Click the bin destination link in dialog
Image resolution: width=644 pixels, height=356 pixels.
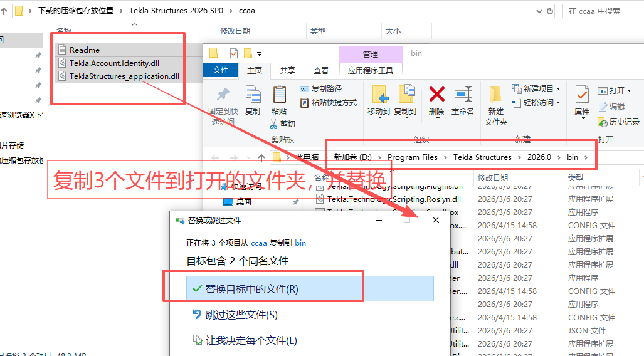pyautogui.click(x=300, y=243)
